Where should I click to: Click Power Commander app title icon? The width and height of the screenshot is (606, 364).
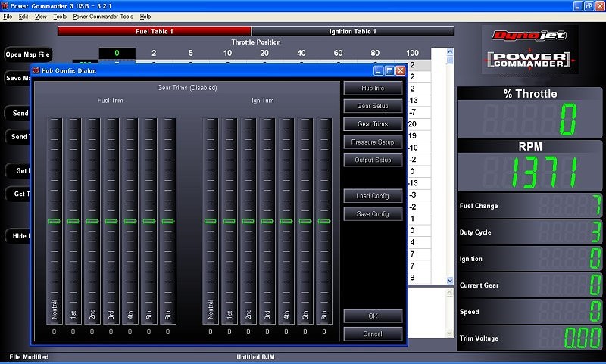click(5, 6)
